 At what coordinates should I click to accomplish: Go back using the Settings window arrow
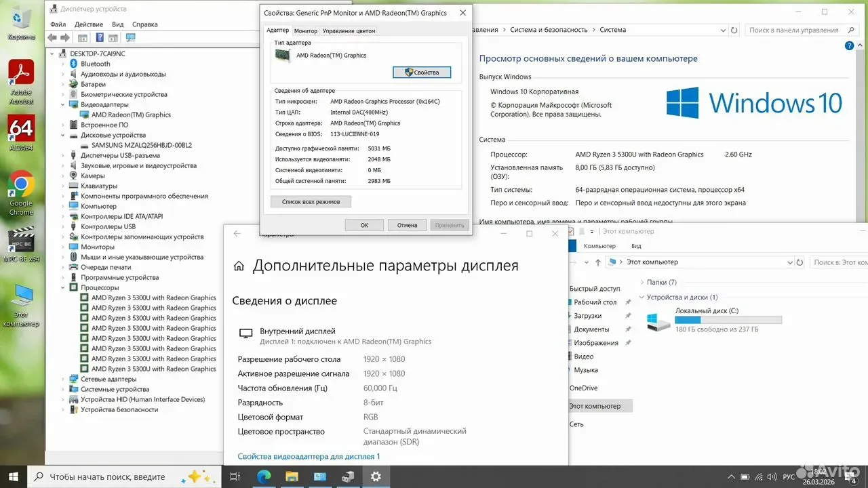click(x=237, y=234)
